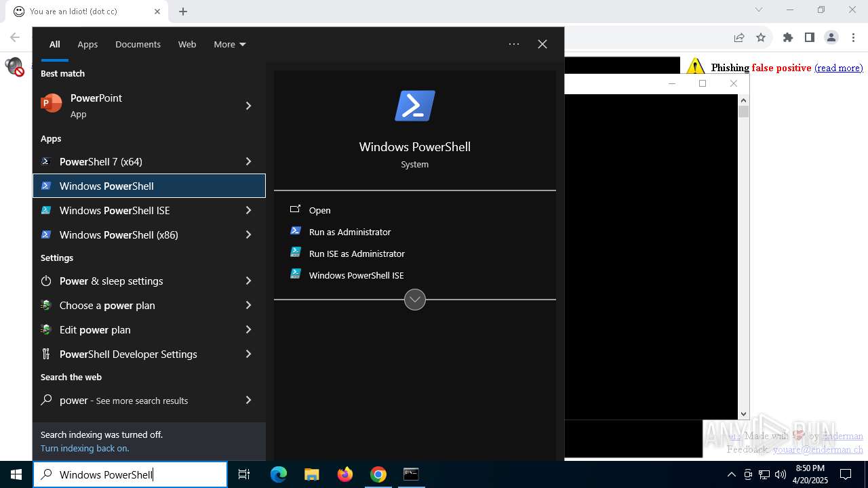868x488 pixels.
Task: Close the search panel
Action: (542, 44)
